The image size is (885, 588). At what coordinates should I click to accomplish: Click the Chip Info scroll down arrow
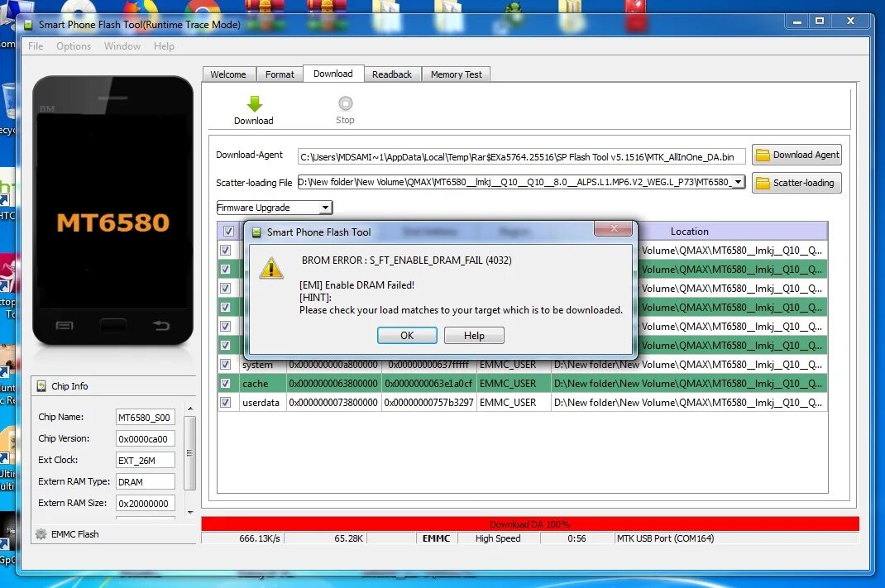(x=190, y=513)
